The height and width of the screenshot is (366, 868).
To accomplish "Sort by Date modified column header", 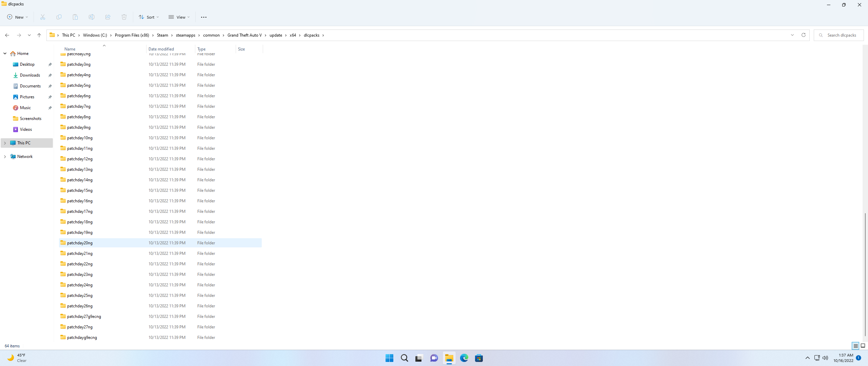I will pos(161,49).
